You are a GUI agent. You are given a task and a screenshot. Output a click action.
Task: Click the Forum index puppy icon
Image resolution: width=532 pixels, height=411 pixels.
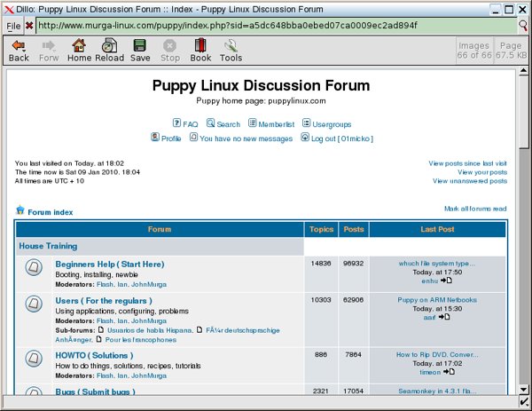tap(20, 209)
